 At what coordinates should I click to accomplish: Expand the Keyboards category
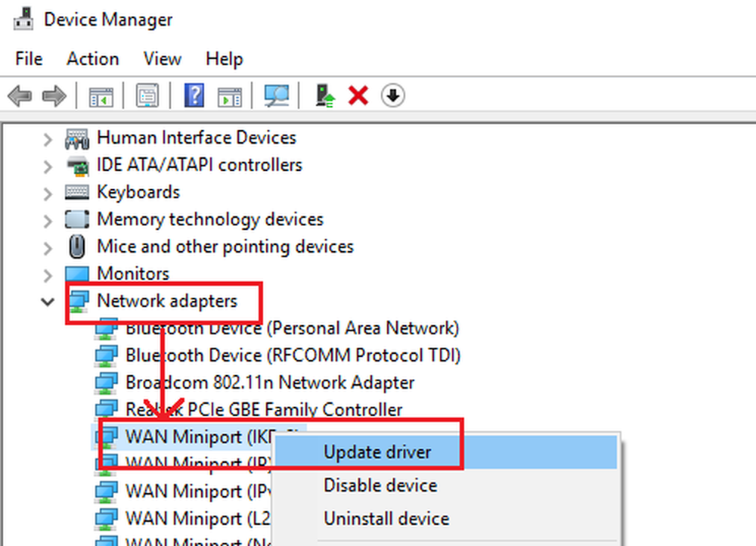(x=48, y=193)
